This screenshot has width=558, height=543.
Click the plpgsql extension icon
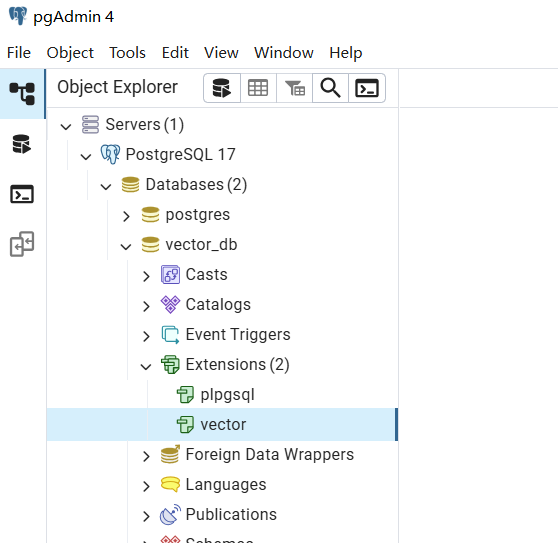[185, 395]
